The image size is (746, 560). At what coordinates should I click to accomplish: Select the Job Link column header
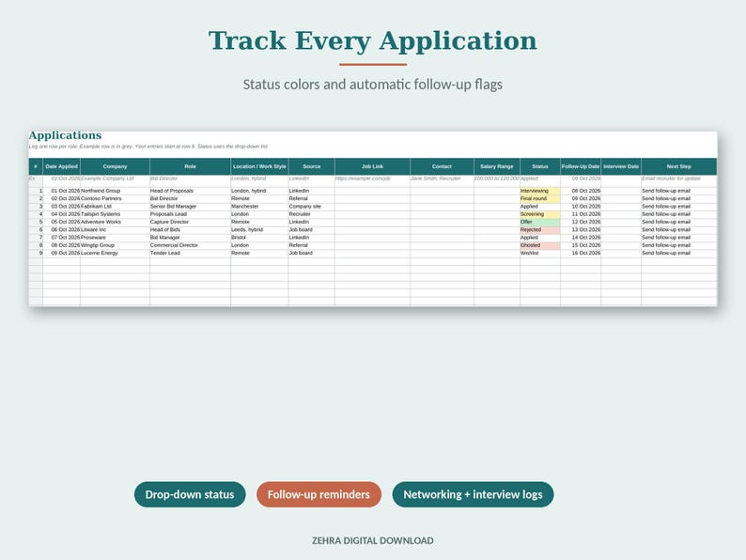[372, 166]
